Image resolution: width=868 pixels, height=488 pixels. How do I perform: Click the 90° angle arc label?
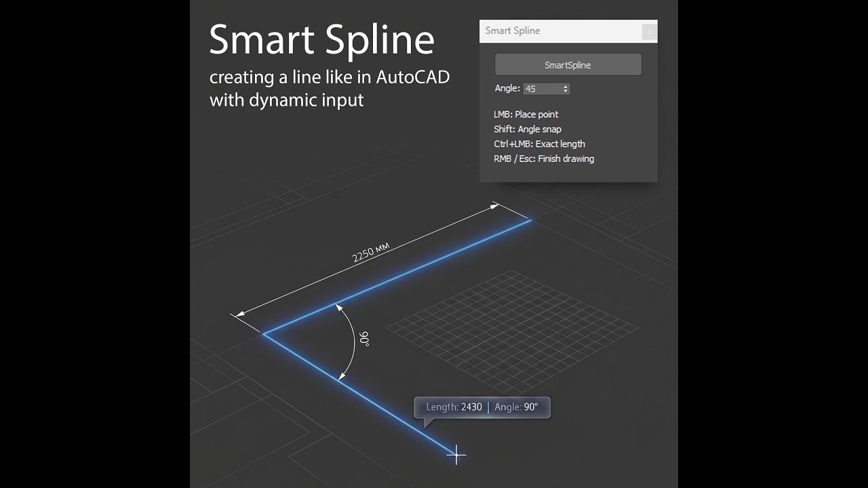tap(364, 338)
